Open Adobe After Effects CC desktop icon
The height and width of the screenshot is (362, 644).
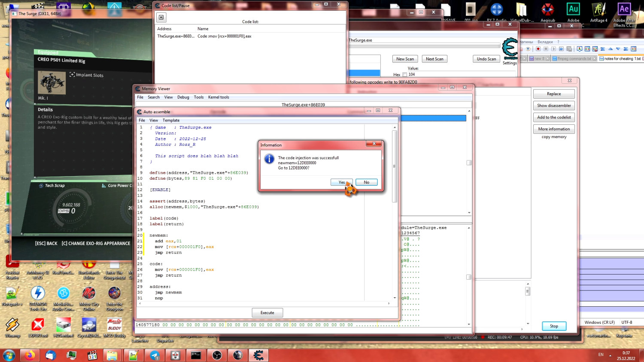pos(624,14)
